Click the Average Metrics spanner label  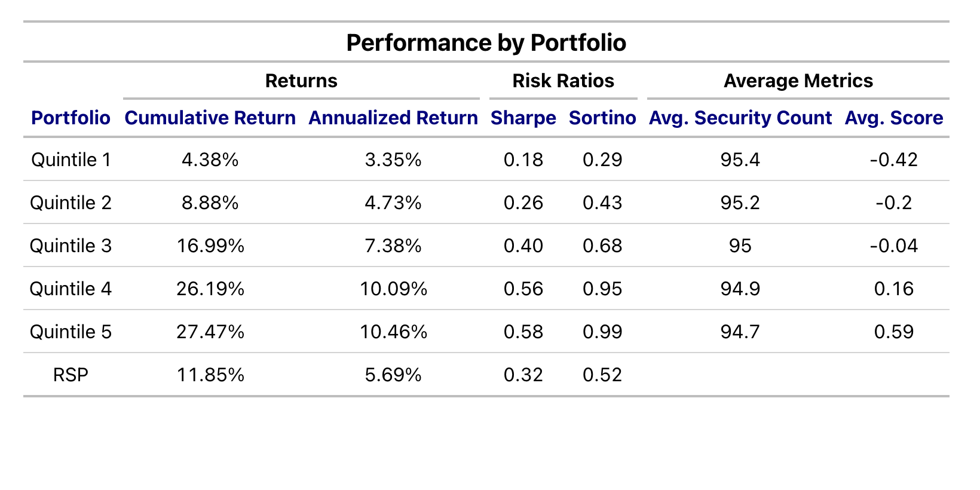(798, 81)
